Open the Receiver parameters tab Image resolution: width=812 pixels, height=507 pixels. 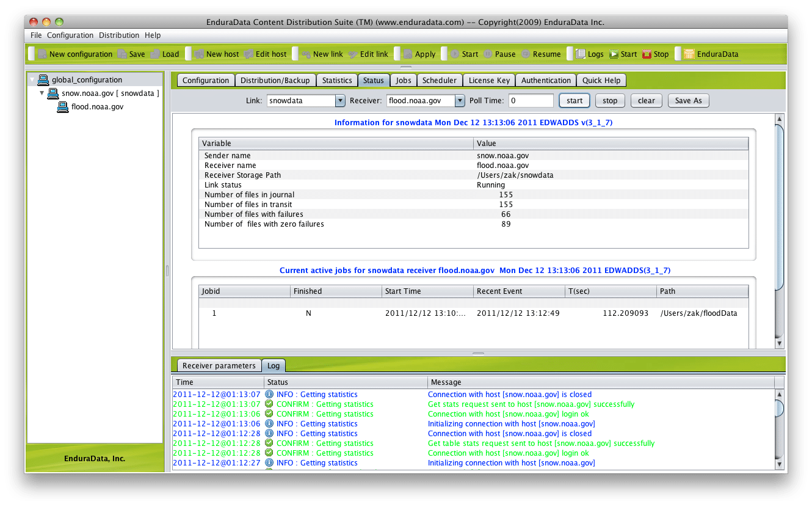219,366
